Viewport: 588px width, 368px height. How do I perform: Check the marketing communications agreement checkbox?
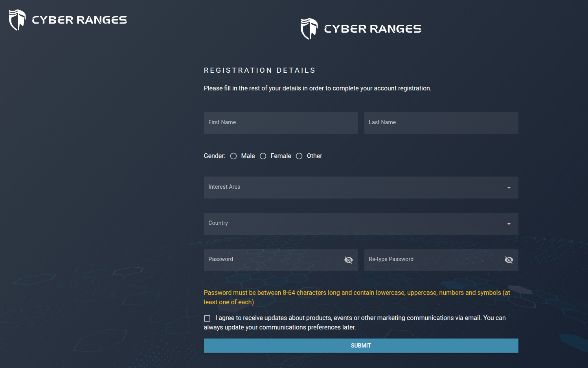[207, 318]
